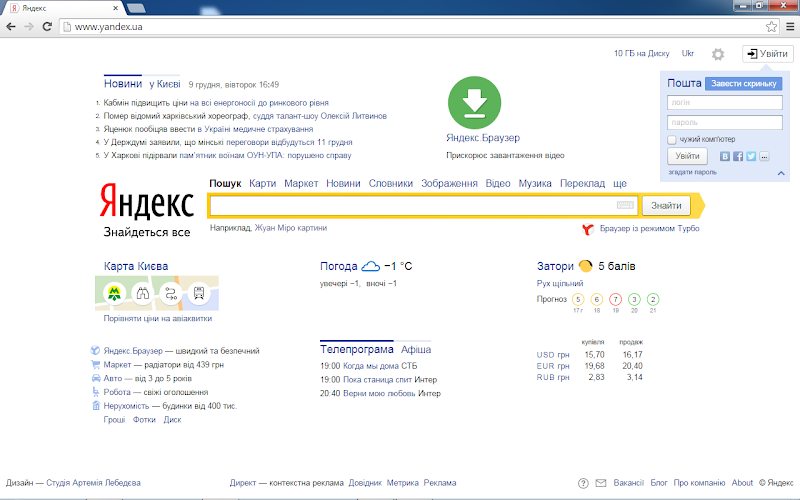Open 'Браузер із режимом Турбо' link
800x500 pixels.
point(649,229)
